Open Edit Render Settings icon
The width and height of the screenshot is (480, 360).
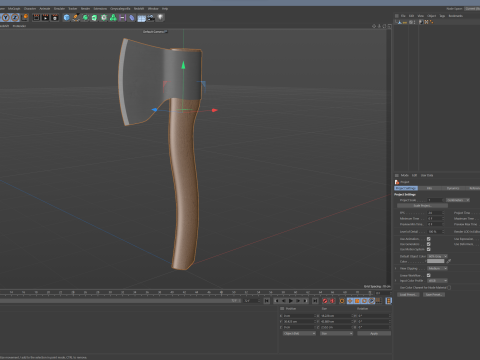point(55,17)
